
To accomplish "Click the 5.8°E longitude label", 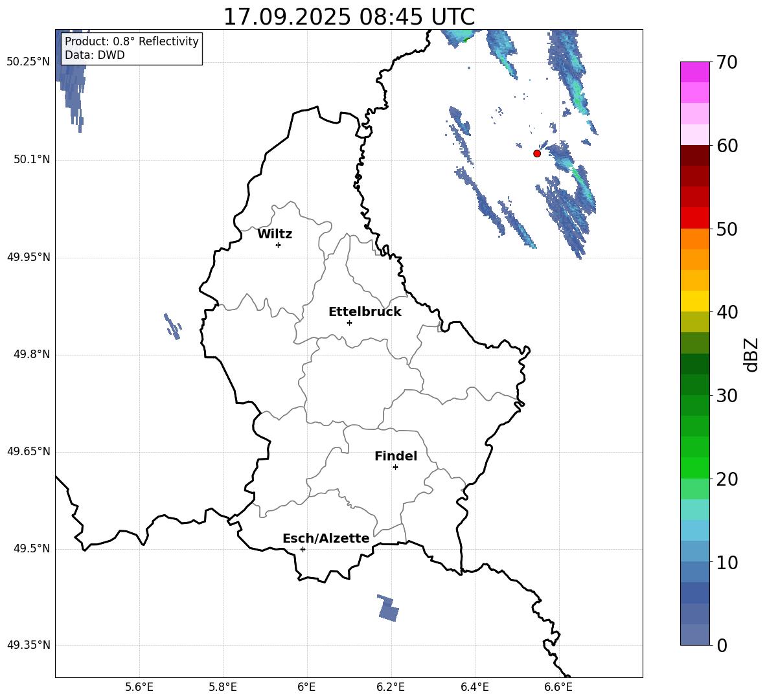I will coord(223,687).
